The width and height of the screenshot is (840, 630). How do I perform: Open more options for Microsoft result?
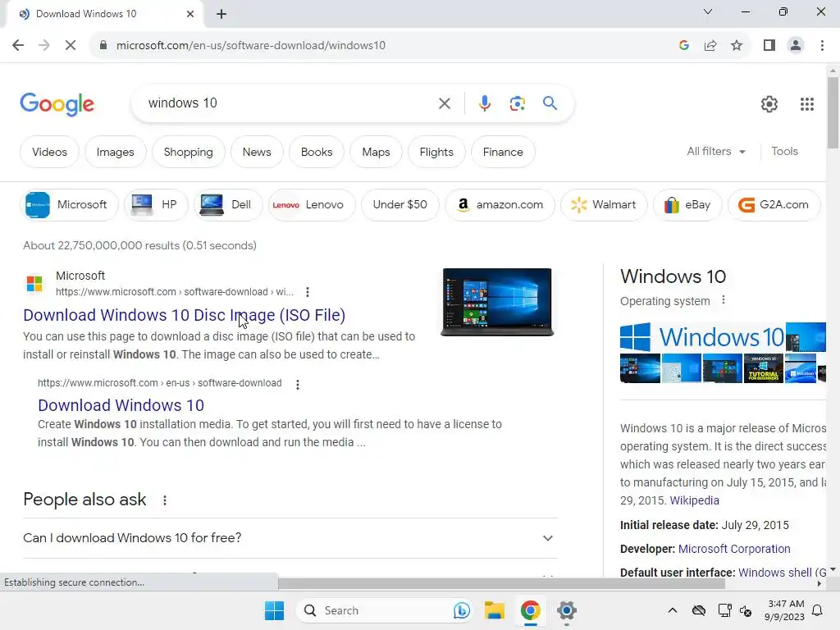click(308, 292)
